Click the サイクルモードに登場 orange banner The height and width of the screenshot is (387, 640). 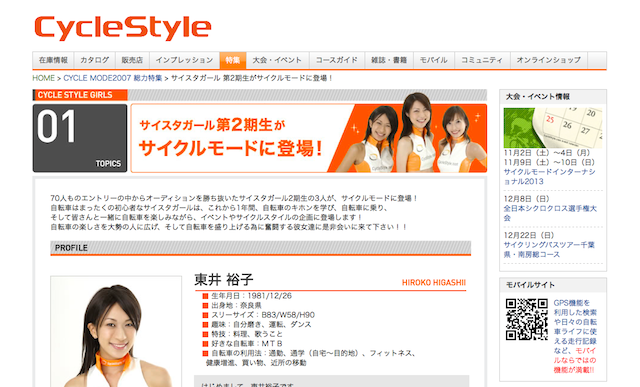(x=309, y=138)
